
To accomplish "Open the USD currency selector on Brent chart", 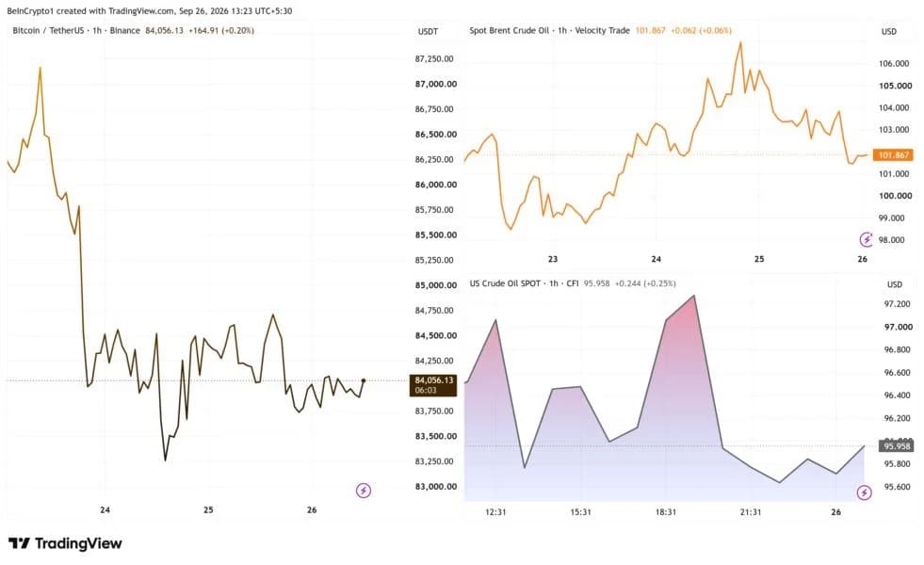I will [888, 31].
